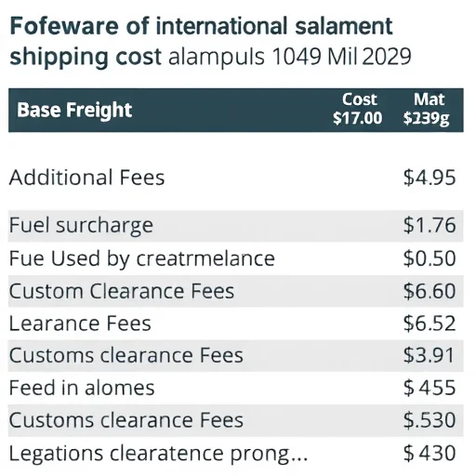Click the $455 amount
Screen dimensions: 476x476
coord(430,388)
